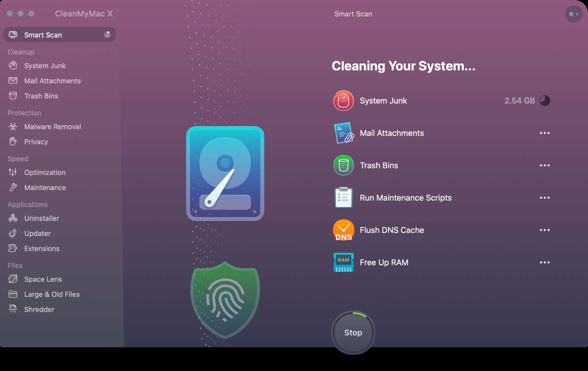This screenshot has height=371, width=588.
Task: Click the Maintenance wrench icon
Action: click(13, 188)
